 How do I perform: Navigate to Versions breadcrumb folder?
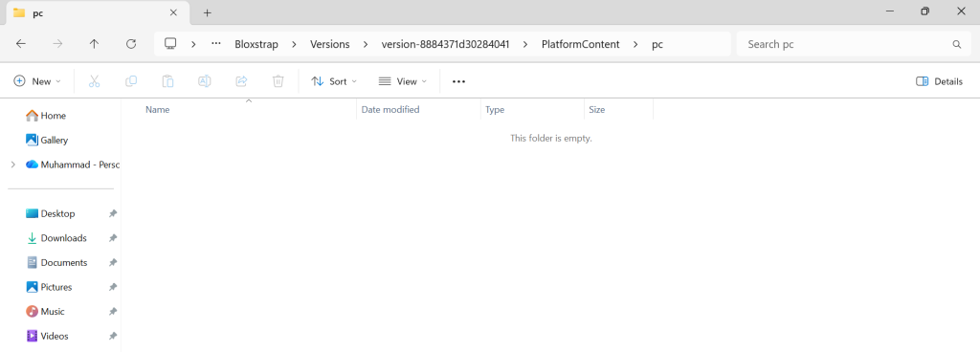(x=330, y=44)
